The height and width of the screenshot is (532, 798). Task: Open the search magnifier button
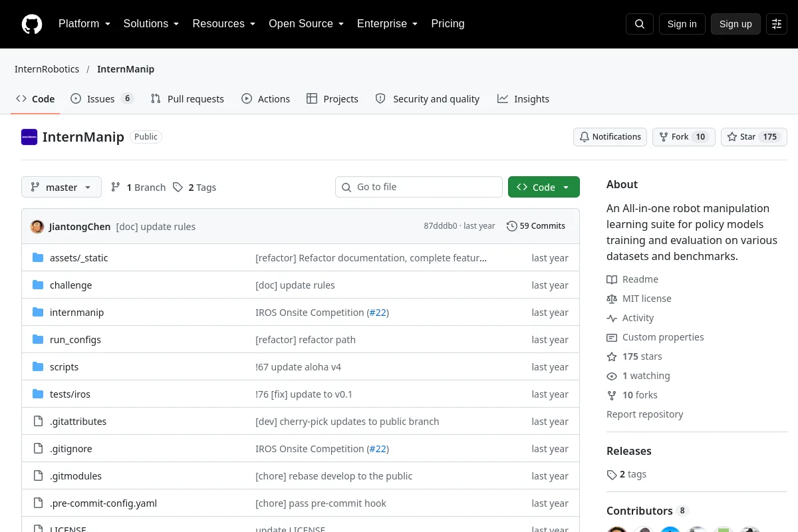(640, 24)
